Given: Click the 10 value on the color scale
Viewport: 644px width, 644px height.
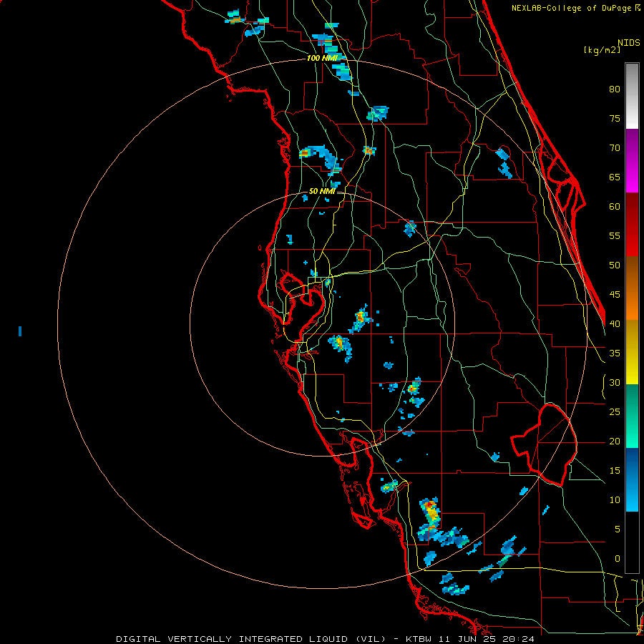Looking at the screenshot, I should click(615, 500).
